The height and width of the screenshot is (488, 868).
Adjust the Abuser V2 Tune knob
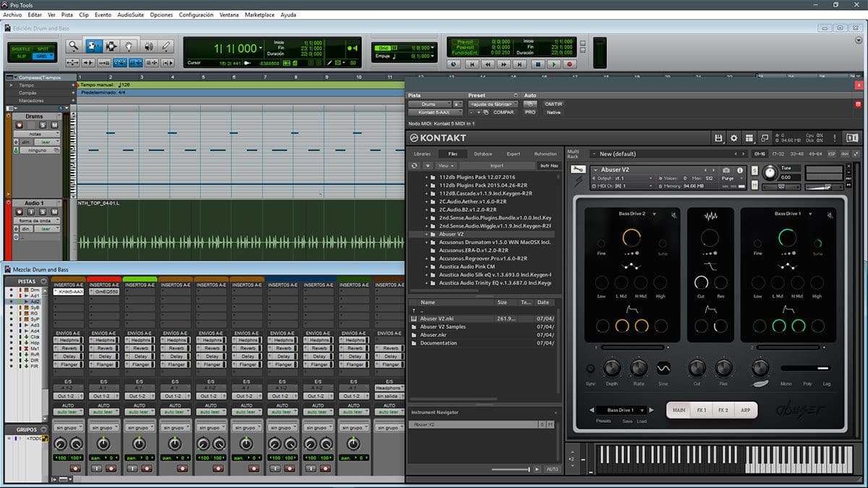(x=770, y=172)
